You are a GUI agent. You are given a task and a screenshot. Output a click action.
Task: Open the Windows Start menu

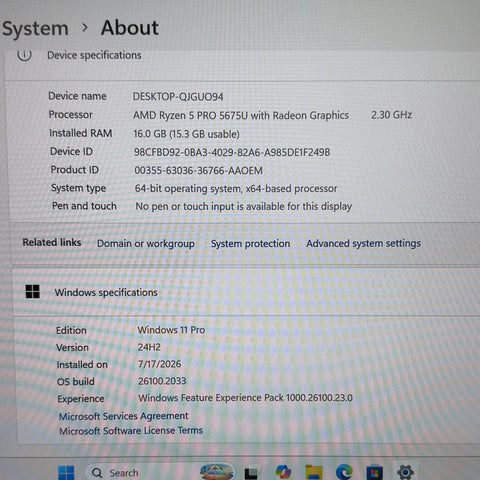point(66,473)
